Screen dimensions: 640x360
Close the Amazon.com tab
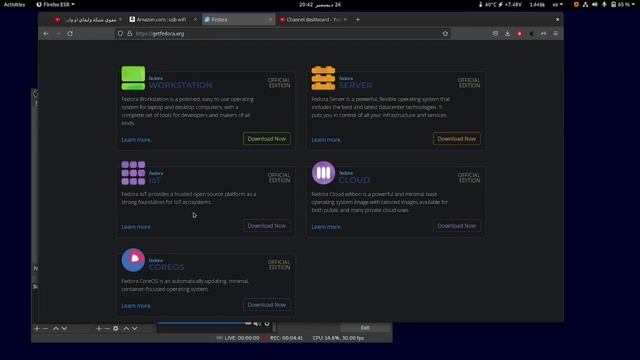pyautogui.click(x=195, y=20)
